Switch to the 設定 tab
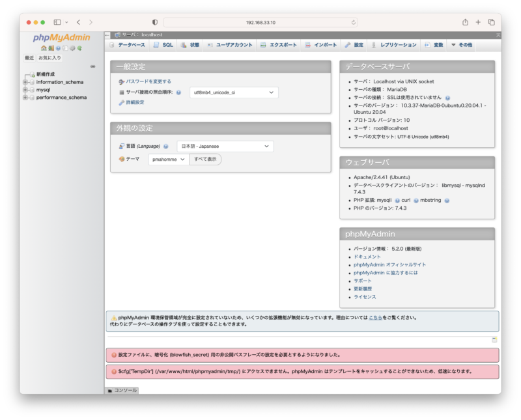The image size is (521, 420). tap(354, 45)
